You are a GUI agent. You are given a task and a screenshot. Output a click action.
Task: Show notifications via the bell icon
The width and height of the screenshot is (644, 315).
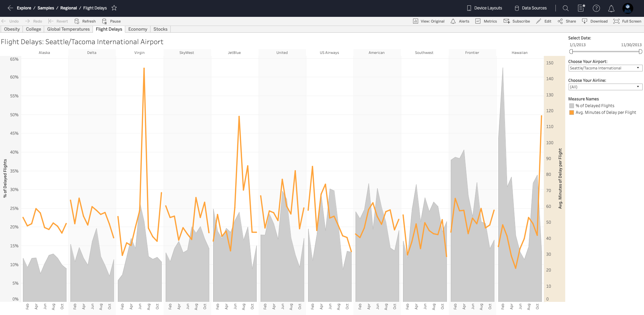tap(611, 8)
